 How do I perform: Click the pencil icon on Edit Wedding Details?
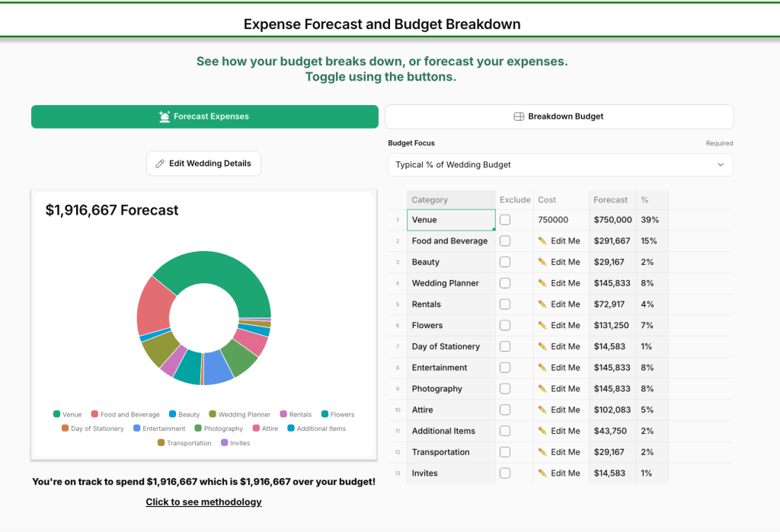(160, 164)
